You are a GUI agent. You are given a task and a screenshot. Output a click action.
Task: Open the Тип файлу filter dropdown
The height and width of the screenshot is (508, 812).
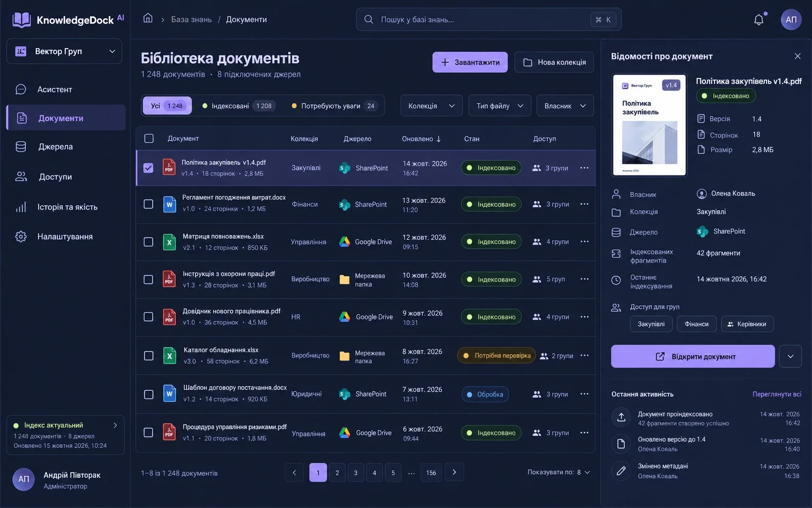click(500, 105)
